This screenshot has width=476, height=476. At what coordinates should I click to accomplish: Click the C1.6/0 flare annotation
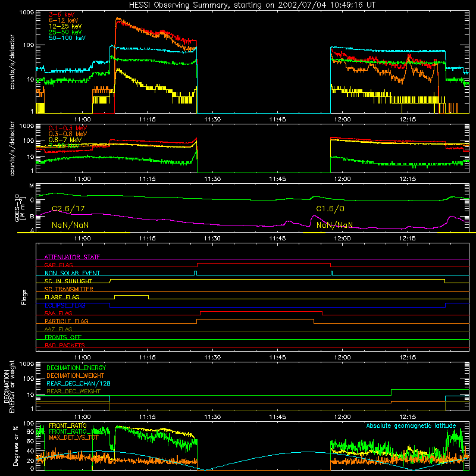(330, 209)
